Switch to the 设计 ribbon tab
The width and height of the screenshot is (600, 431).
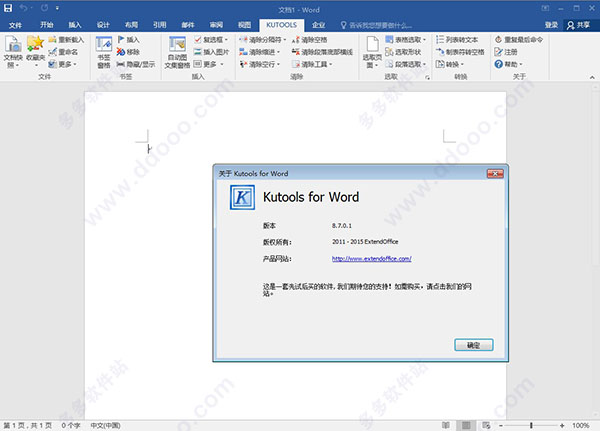[x=103, y=25]
